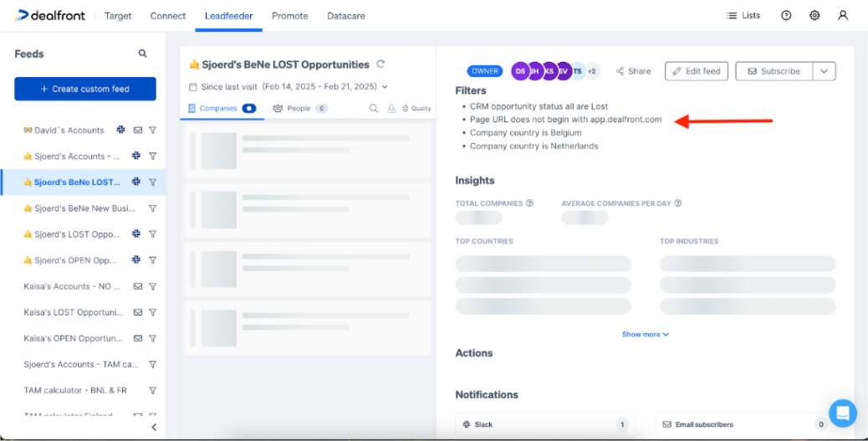Screen dimensions: 868x441
Task: Click email icon on Kaisa's Accounts feed
Action: coord(138,286)
